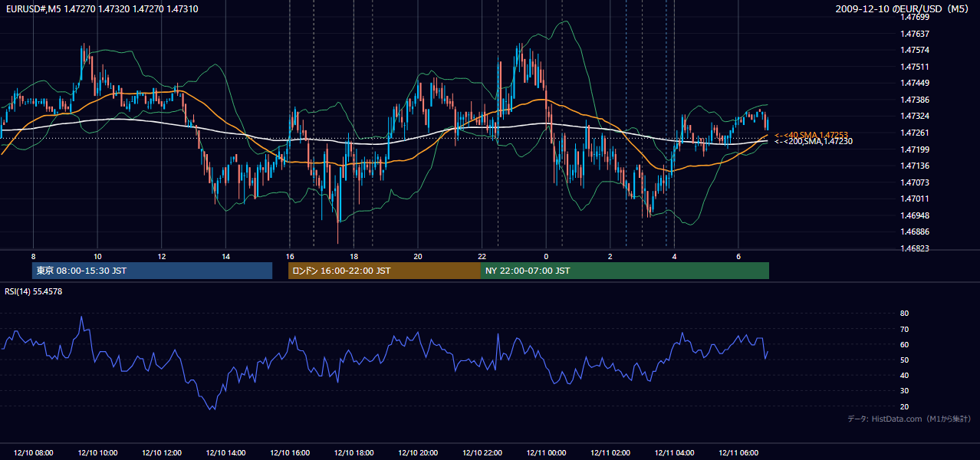The width and height of the screenshot is (980, 460).
Task: Click price axis value 1.46948
Action: click(915, 215)
